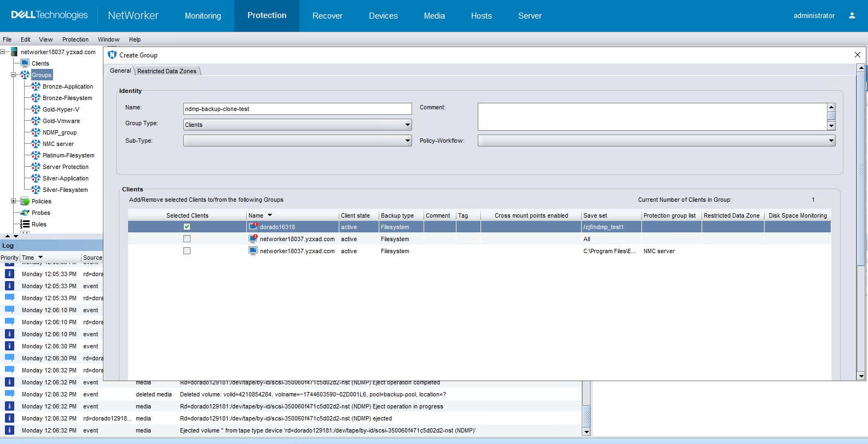Open the File menu
This screenshot has height=444, width=868.
tap(7, 39)
